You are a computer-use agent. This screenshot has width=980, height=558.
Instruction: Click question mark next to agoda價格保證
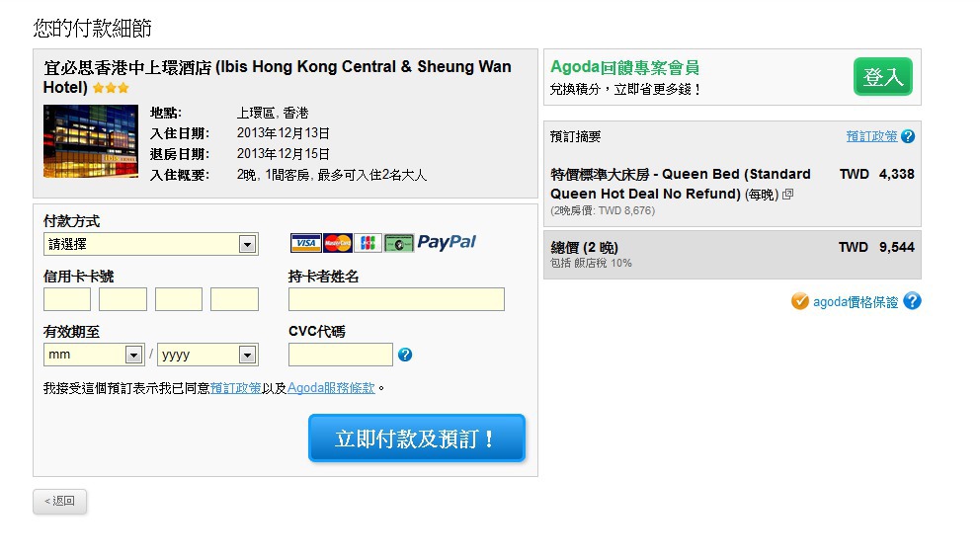coord(913,301)
